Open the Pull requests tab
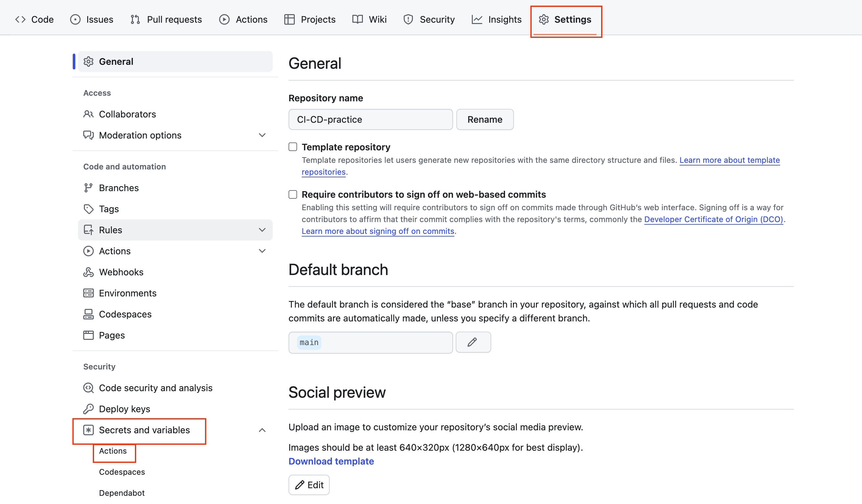Viewport: 862px width, 504px height. (166, 19)
